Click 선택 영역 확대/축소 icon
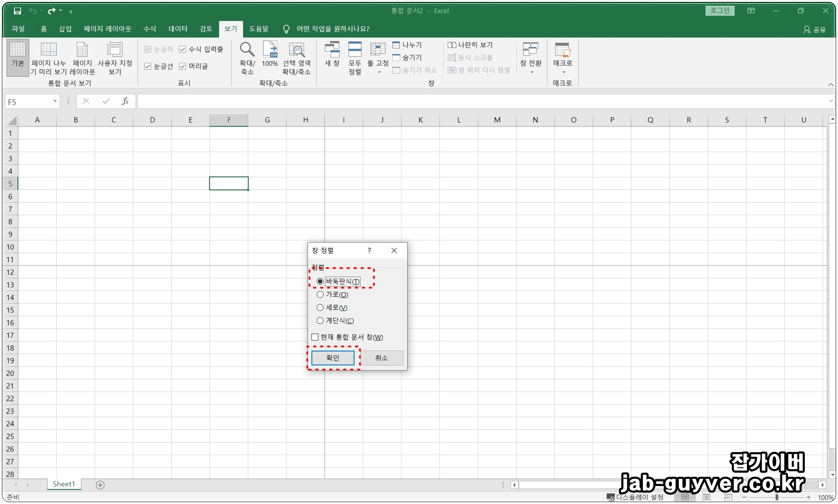Viewport: 838px width, 504px height. pyautogui.click(x=297, y=50)
